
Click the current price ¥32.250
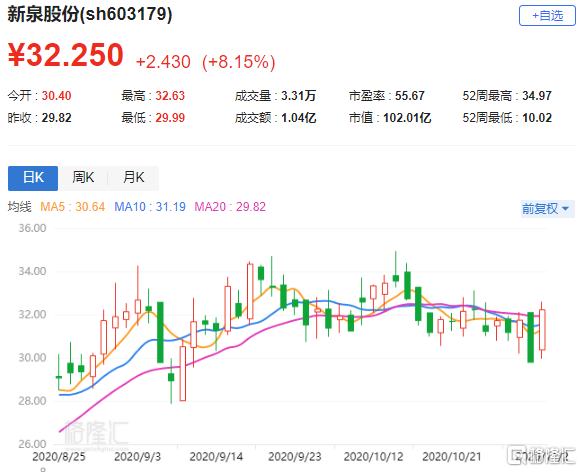[66, 55]
